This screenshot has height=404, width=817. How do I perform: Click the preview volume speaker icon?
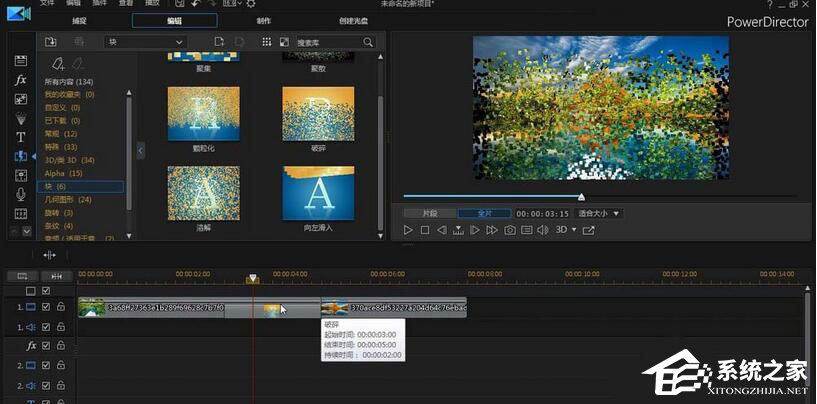click(541, 230)
